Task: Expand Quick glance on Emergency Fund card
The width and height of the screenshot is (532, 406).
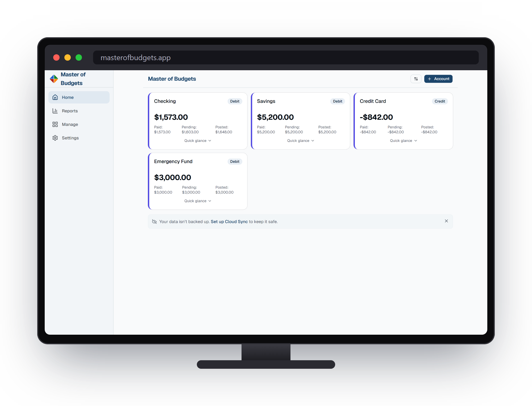Action: [x=198, y=201]
